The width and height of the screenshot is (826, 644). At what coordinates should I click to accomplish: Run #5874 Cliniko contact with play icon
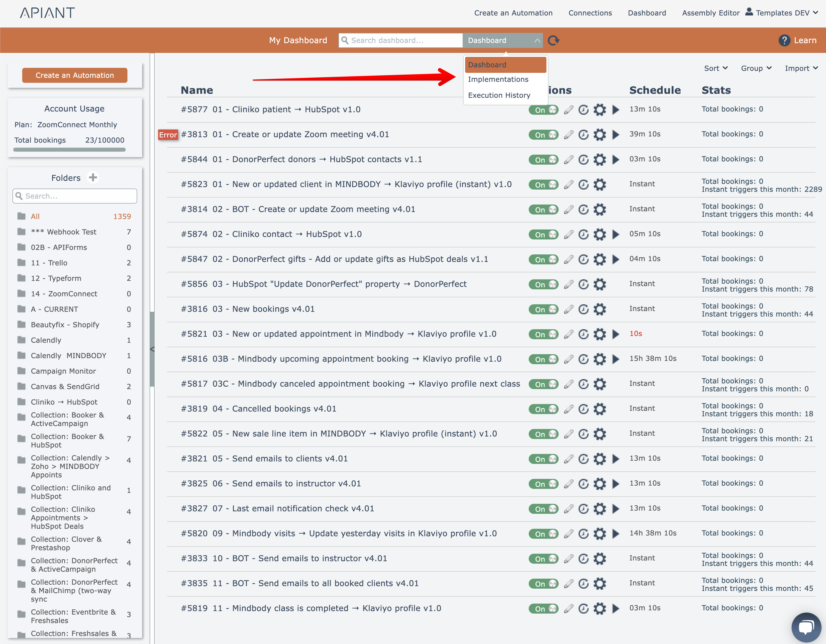pyautogui.click(x=616, y=234)
